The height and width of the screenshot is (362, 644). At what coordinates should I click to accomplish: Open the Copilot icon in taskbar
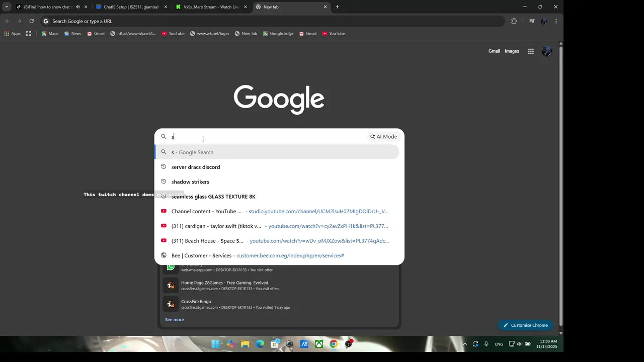[230, 344]
